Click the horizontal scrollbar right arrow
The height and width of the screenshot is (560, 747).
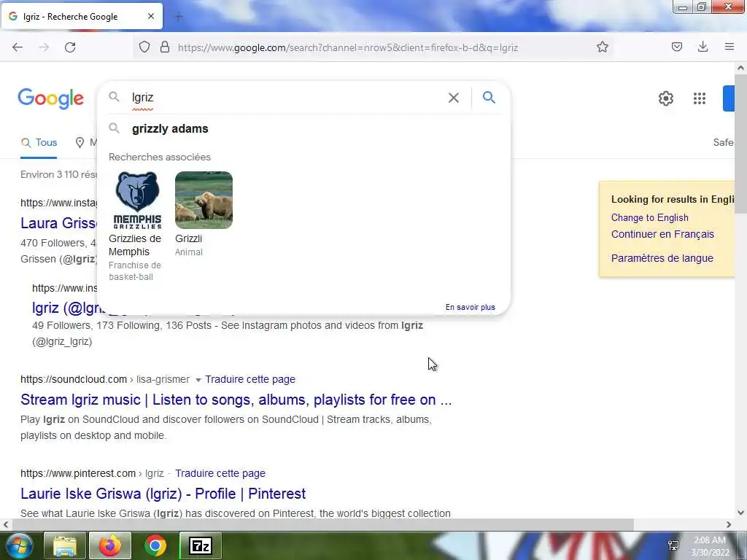pos(729,525)
